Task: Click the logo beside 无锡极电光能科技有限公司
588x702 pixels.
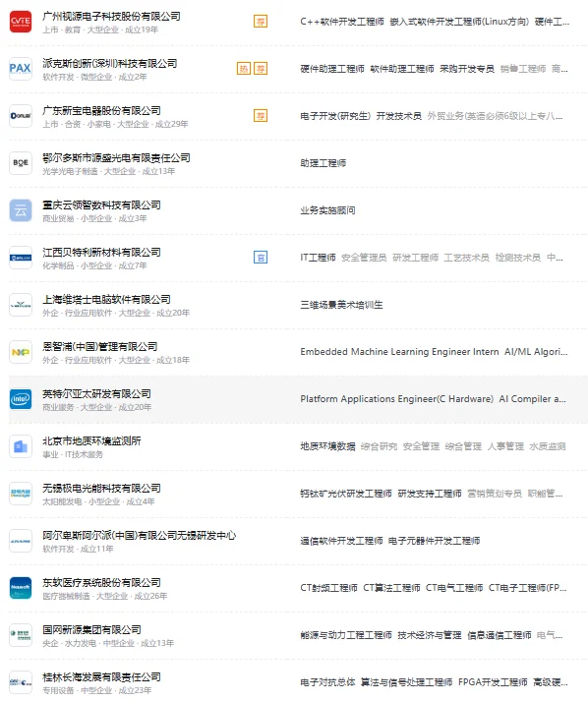Action: coord(21,494)
